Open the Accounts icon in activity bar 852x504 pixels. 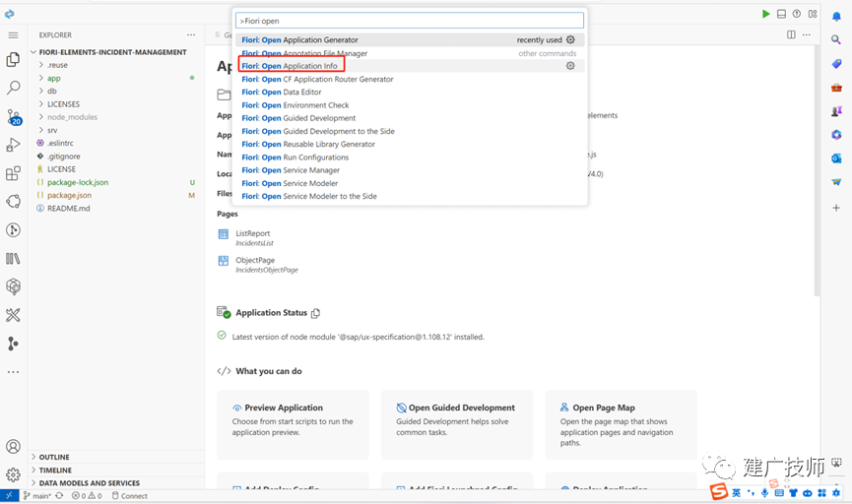[13, 447]
